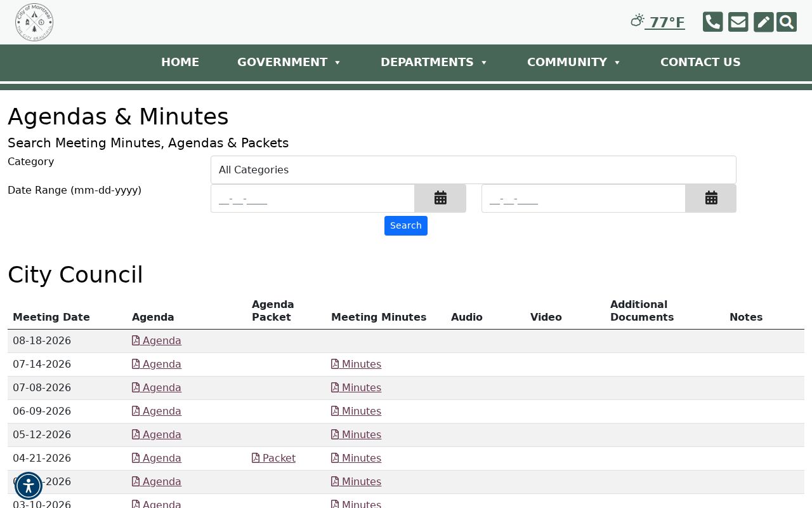Image resolution: width=812 pixels, height=508 pixels.
Task: Focus the end date input field
Action: (584, 198)
